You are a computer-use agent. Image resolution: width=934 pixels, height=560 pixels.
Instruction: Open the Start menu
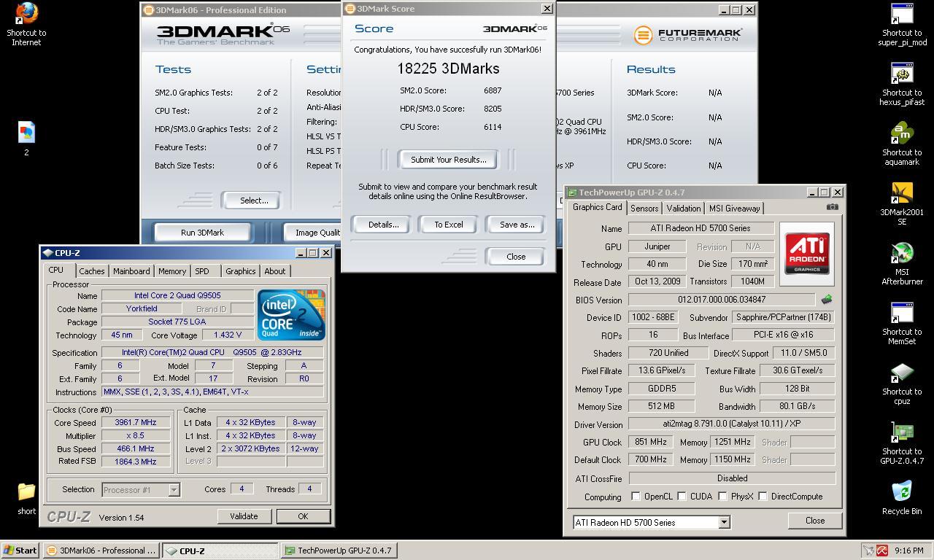pyautogui.click(x=20, y=551)
